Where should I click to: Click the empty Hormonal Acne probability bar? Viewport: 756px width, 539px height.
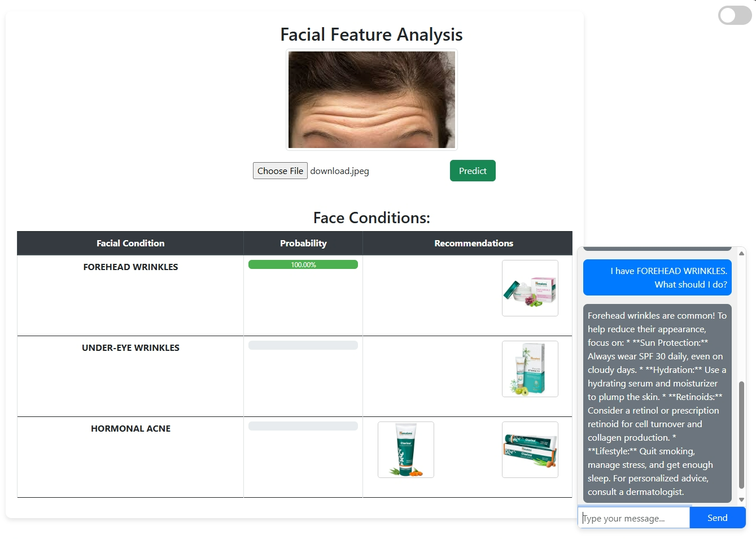click(x=303, y=426)
